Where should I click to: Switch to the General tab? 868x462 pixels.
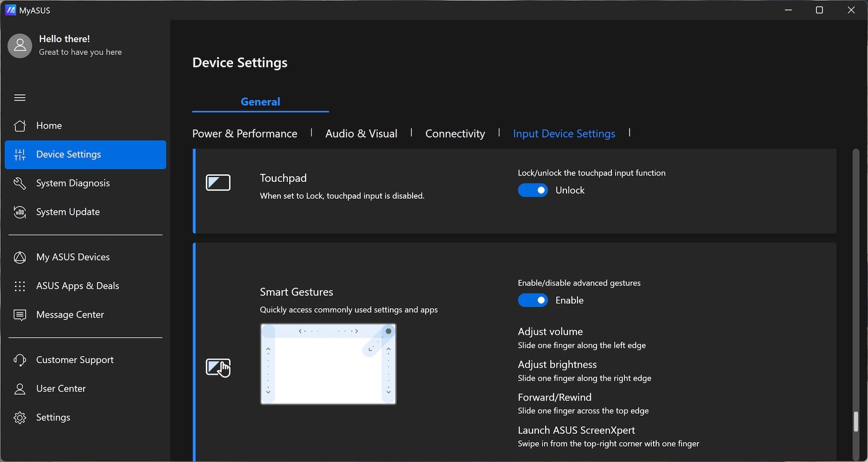coord(260,102)
